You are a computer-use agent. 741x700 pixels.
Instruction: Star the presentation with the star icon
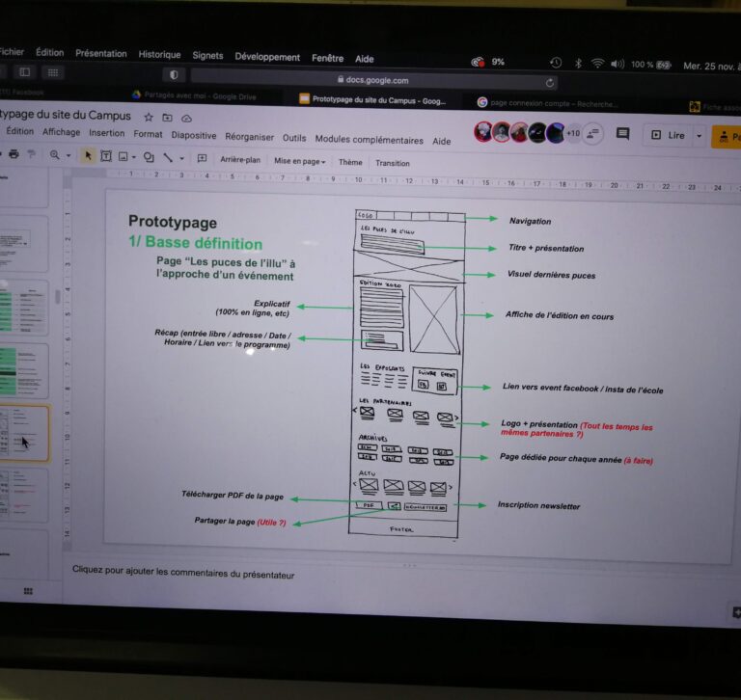pos(149,118)
